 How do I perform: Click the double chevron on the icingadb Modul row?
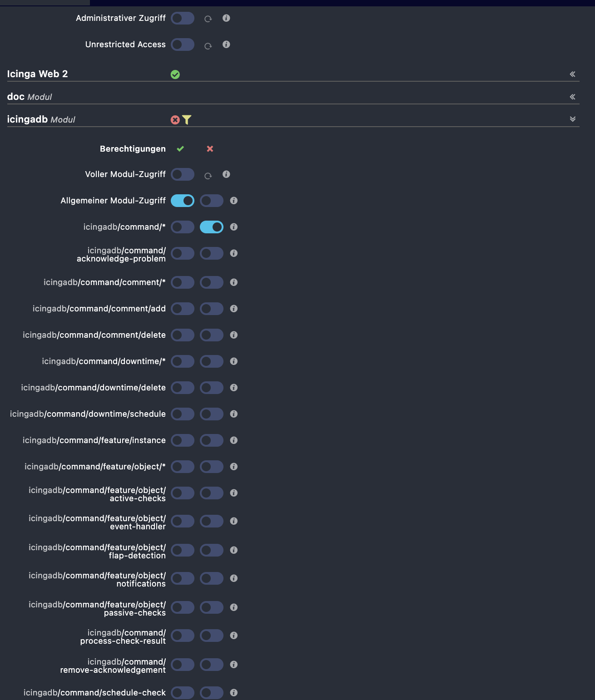[x=572, y=119]
